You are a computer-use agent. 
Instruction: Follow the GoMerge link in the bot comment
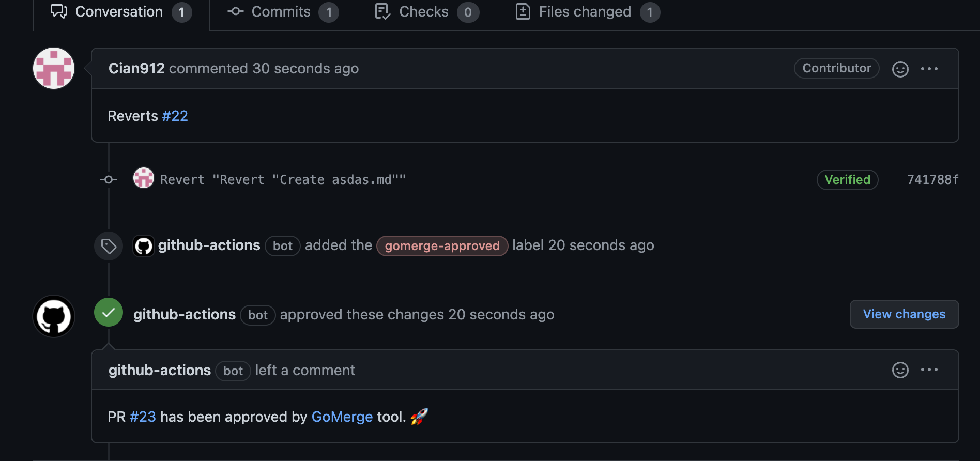point(342,417)
